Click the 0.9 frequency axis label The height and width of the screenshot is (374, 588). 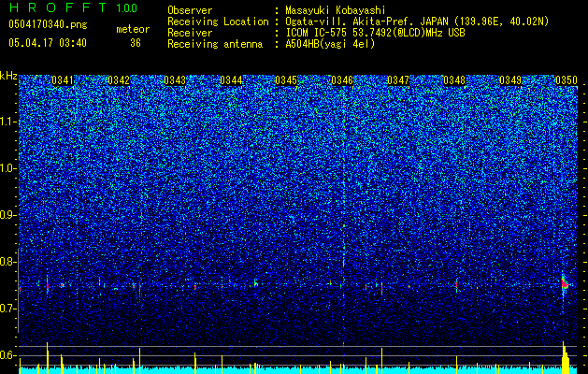coord(7,215)
